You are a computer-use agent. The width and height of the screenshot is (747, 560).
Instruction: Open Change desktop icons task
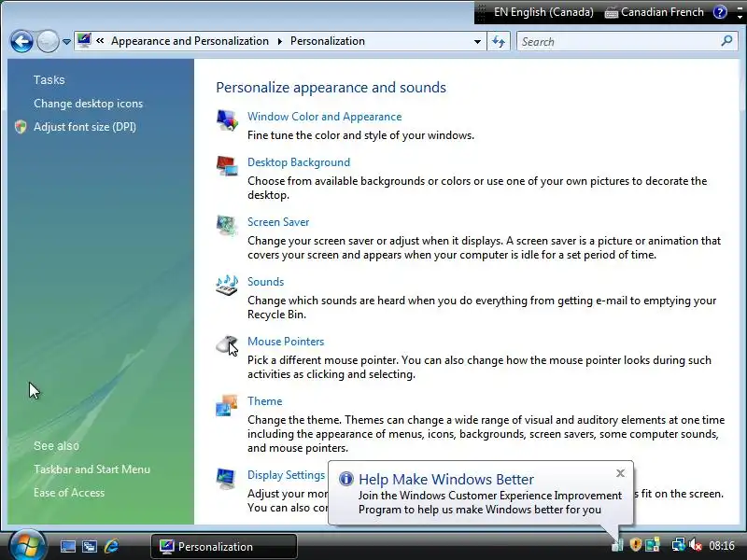click(x=88, y=104)
